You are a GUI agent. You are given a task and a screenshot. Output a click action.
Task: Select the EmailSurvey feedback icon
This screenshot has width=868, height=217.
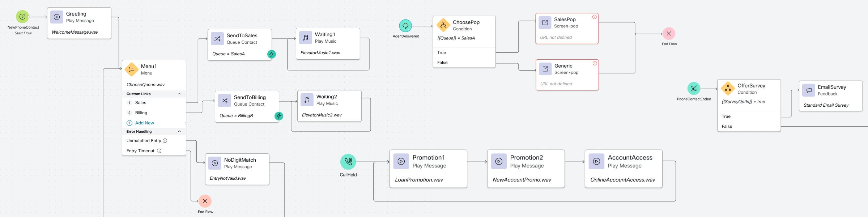809,90
